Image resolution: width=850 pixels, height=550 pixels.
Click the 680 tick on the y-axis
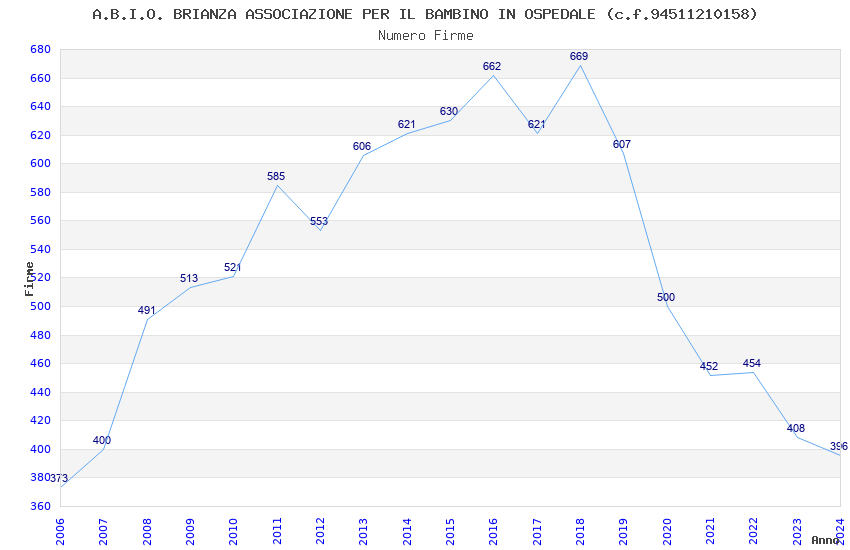coord(41,50)
